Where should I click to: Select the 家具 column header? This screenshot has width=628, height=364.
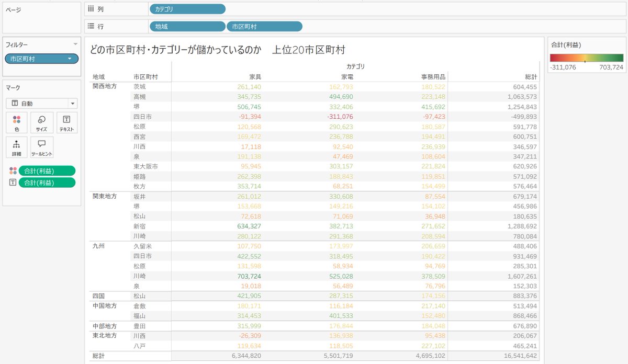click(x=255, y=76)
